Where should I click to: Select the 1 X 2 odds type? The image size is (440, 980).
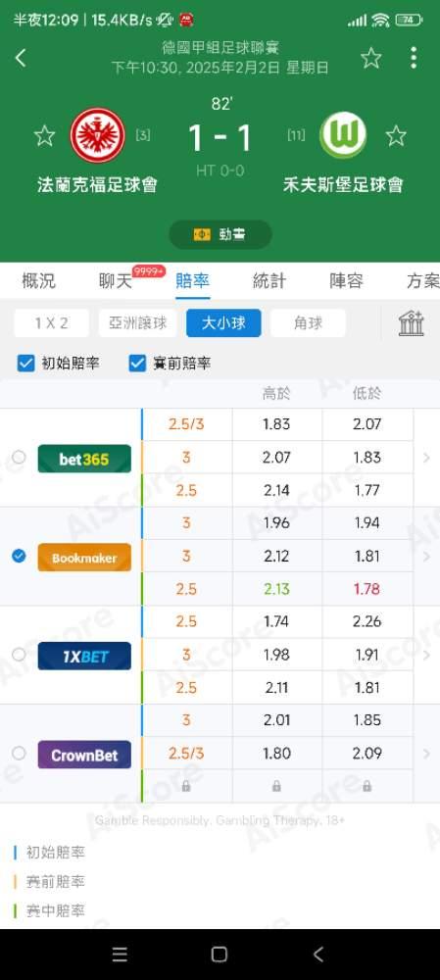coord(51,323)
